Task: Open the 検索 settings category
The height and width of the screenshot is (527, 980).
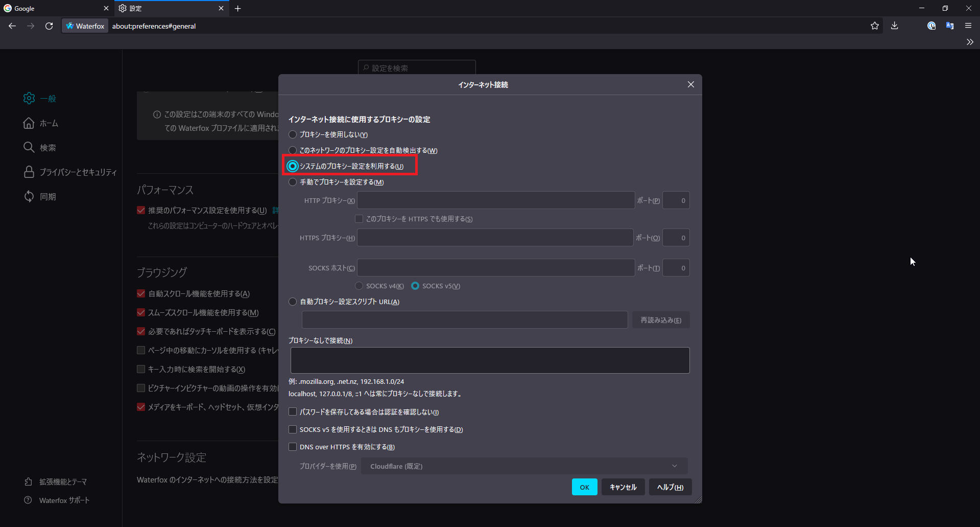Action: coord(40,148)
